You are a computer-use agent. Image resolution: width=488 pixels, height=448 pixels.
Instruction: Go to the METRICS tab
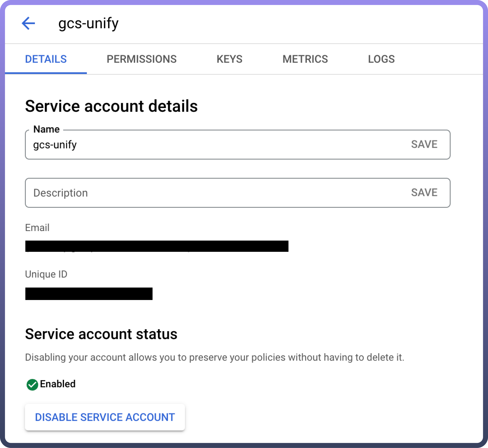pos(305,59)
